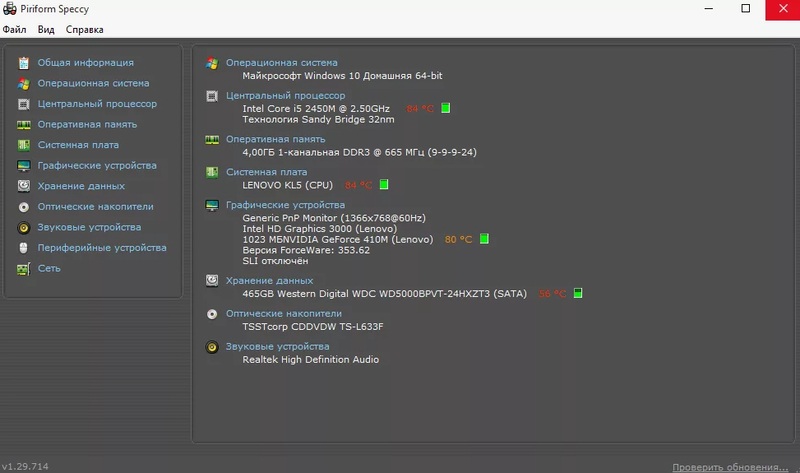Click the Оперативная память sidebar RAM icon
This screenshot has width=800, height=473.
pos(23,124)
